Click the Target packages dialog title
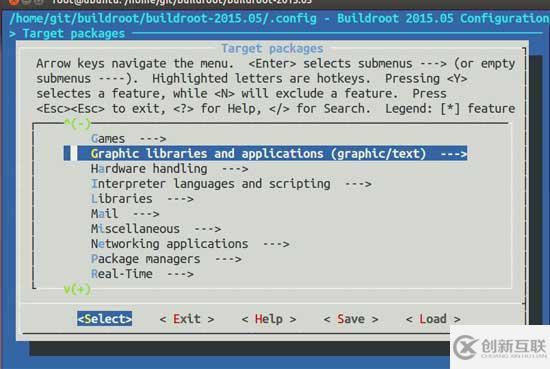The width and height of the screenshot is (550, 369). 272,48
